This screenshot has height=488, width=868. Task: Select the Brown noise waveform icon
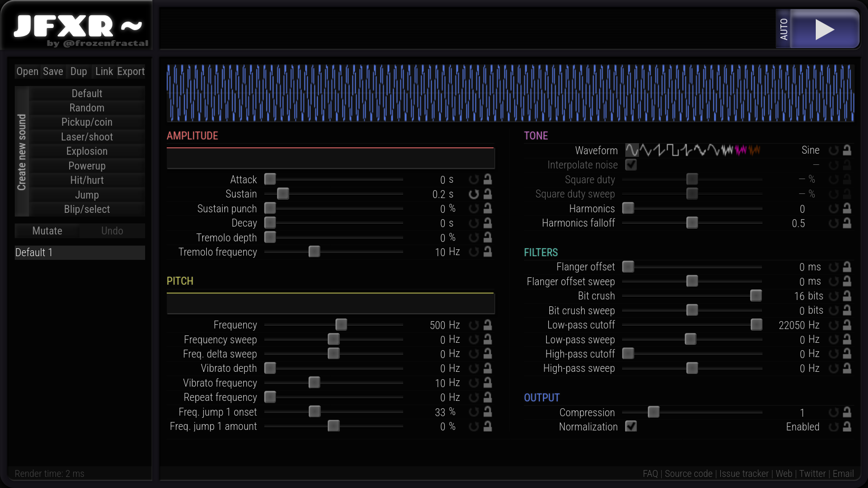coord(755,151)
